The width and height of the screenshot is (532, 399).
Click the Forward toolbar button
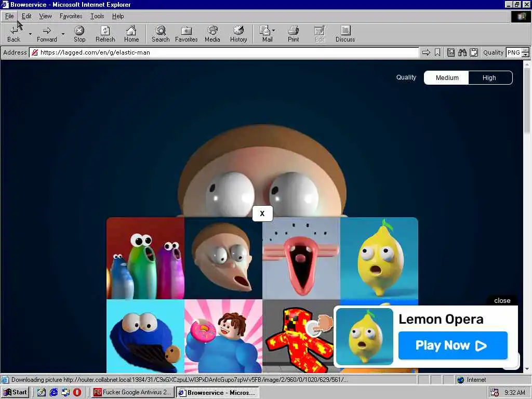47,34
